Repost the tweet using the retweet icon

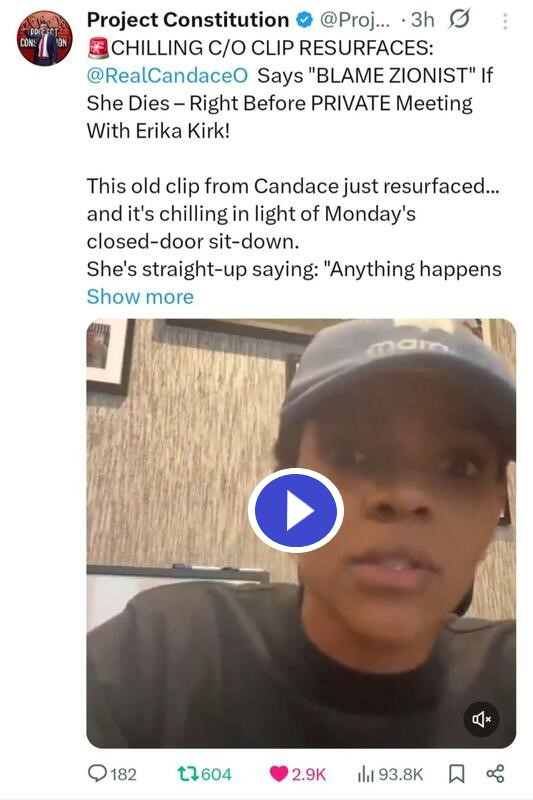187,773
